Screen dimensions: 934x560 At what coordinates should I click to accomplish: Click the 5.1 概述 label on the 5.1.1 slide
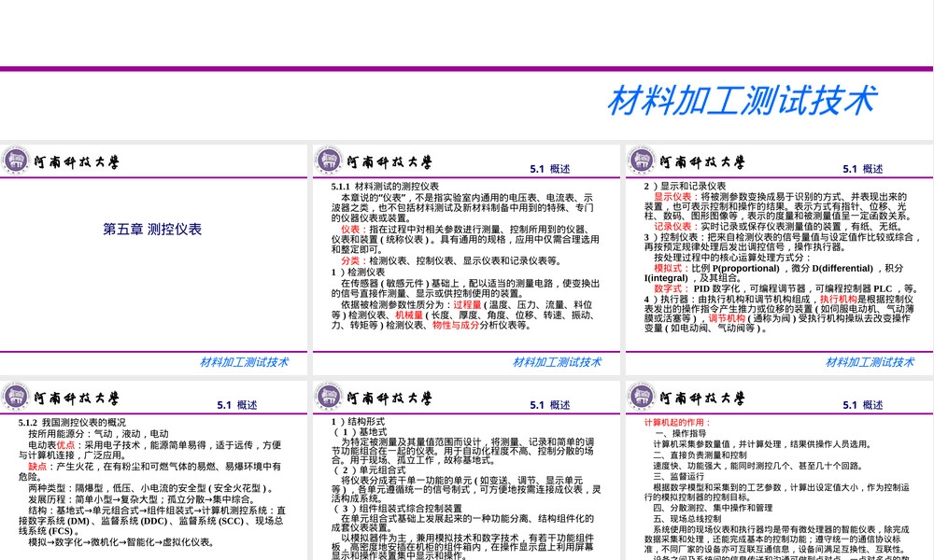tap(550, 169)
